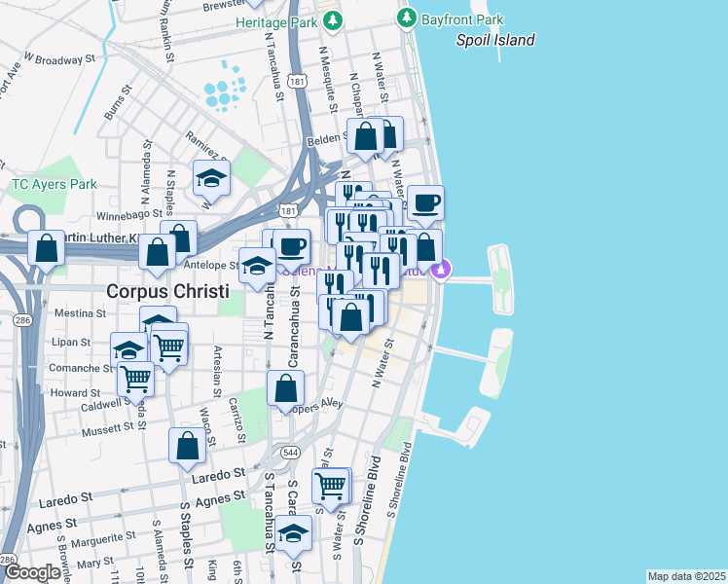Image resolution: width=728 pixels, height=584 pixels.
Task: Click the Artesian St label
Action: click(x=217, y=372)
